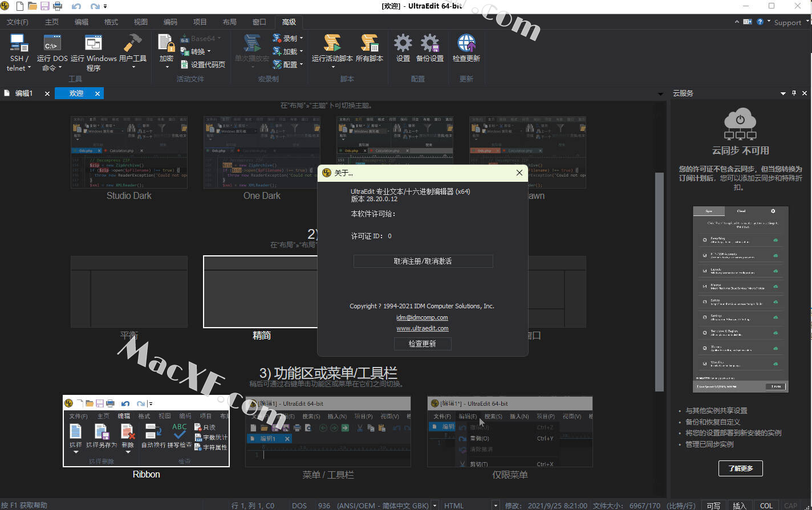Launch 运行 Windows 程序 tool
The image size is (812, 510).
point(94,52)
